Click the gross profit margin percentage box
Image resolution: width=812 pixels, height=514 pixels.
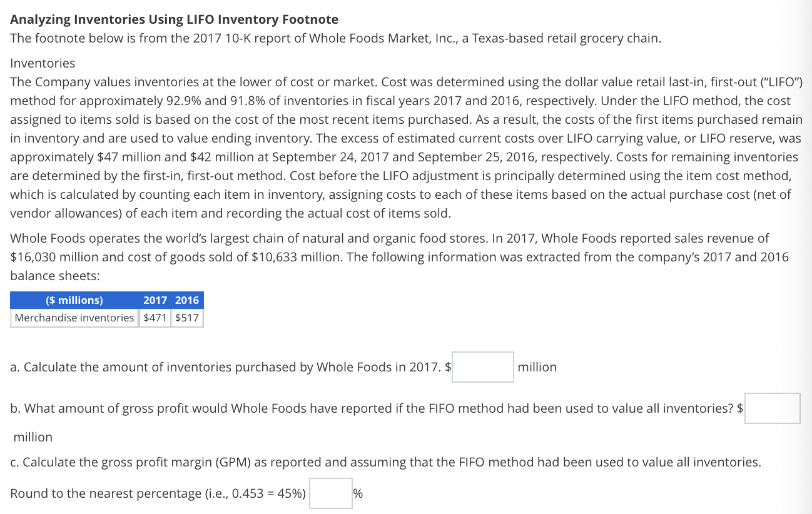coord(330,493)
